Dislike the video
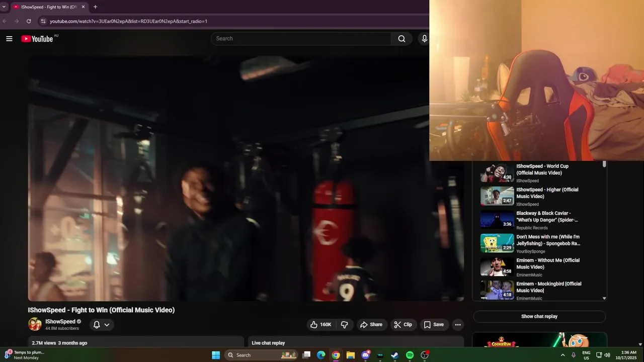This screenshot has width=644, height=362. click(345, 325)
